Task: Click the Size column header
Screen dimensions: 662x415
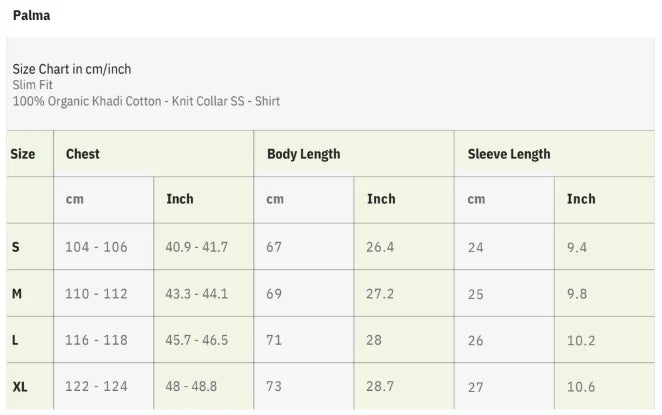Action: tap(23, 154)
